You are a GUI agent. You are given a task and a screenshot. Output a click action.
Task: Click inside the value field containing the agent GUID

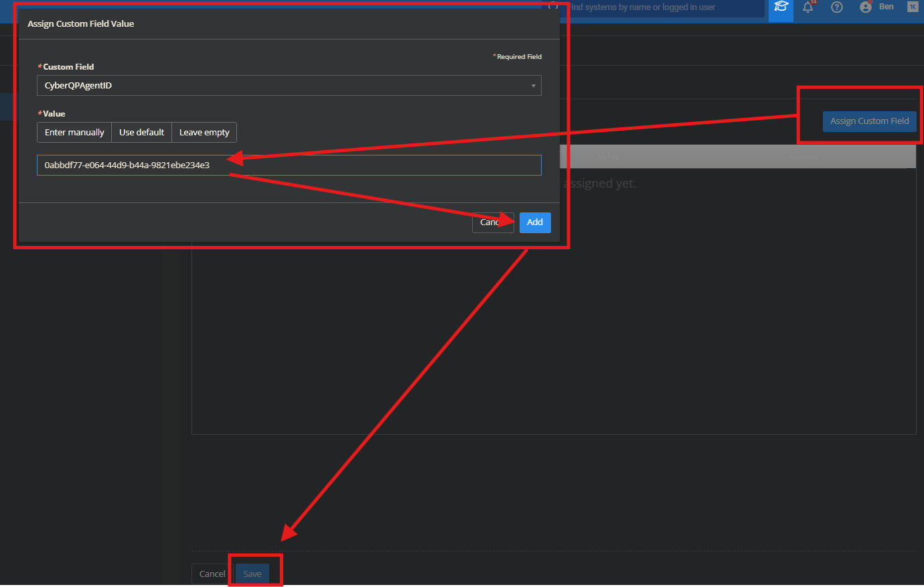(289, 165)
